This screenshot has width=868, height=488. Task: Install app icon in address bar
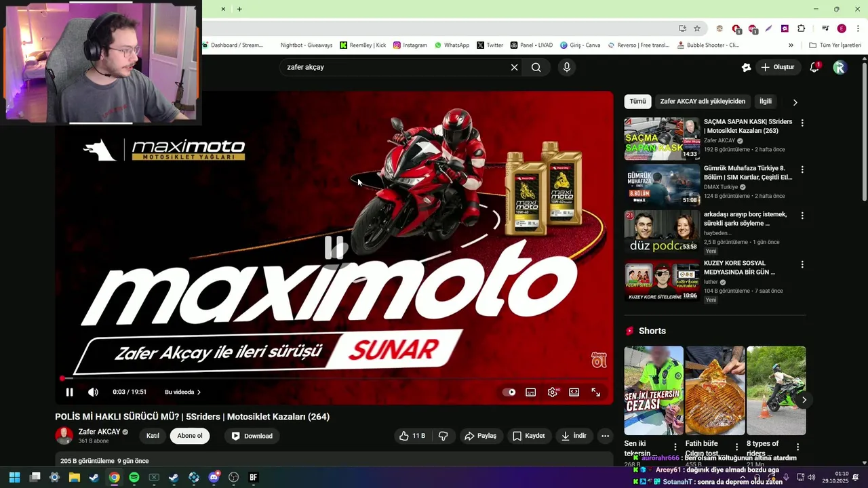pyautogui.click(x=682, y=28)
